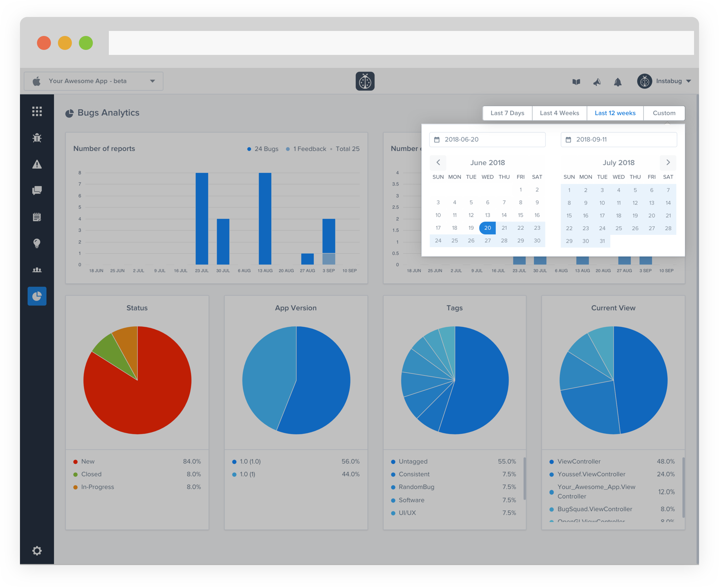Click the Apple platform icon in app selector
This screenshot has width=719, height=588.
point(37,81)
